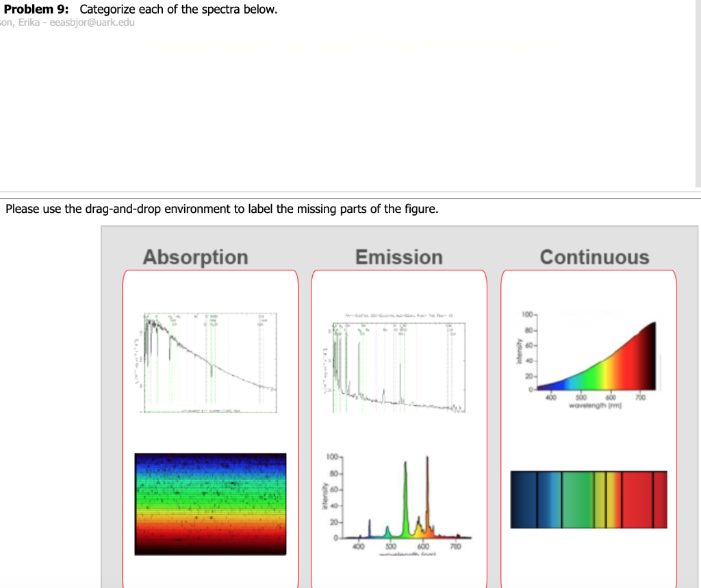This screenshot has width=701, height=588.
Task: Select the colored blocks spectrum bar under Continuous
Action: (588, 499)
